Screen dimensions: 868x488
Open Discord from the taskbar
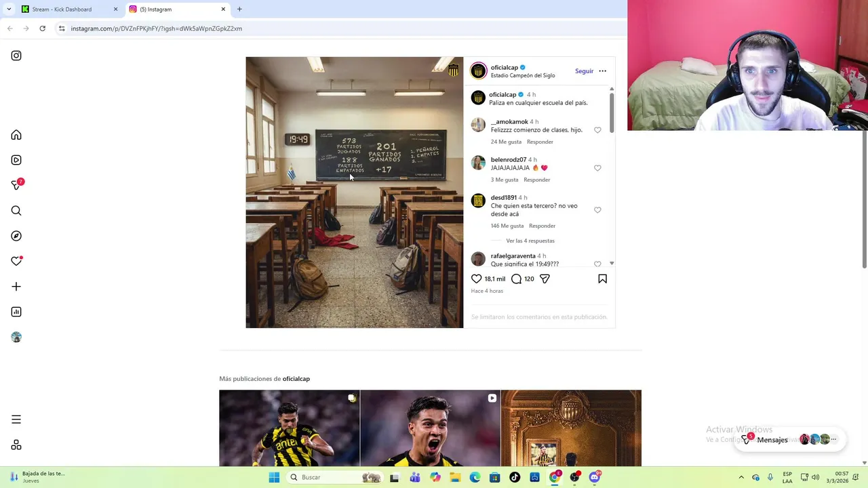pyautogui.click(x=595, y=477)
